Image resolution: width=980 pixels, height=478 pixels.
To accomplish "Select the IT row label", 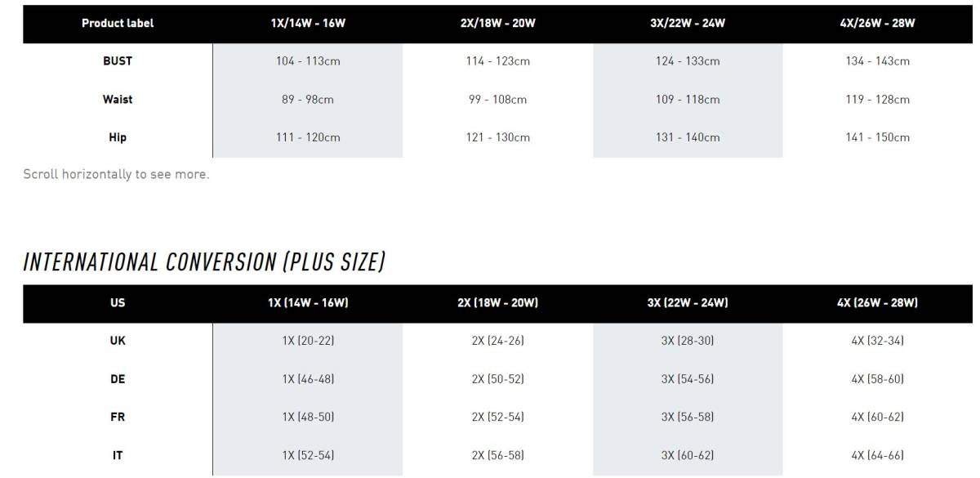I will click(118, 455).
